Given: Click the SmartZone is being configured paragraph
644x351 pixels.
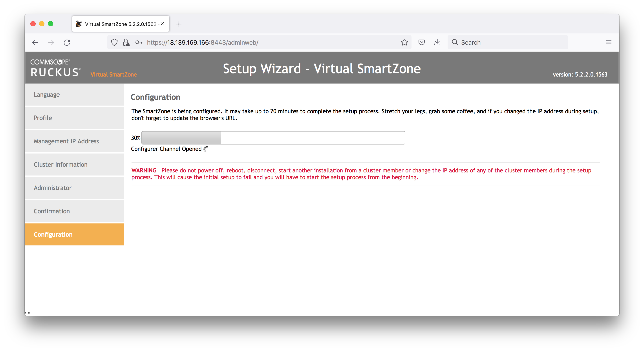Looking at the screenshot, I should [x=365, y=115].
